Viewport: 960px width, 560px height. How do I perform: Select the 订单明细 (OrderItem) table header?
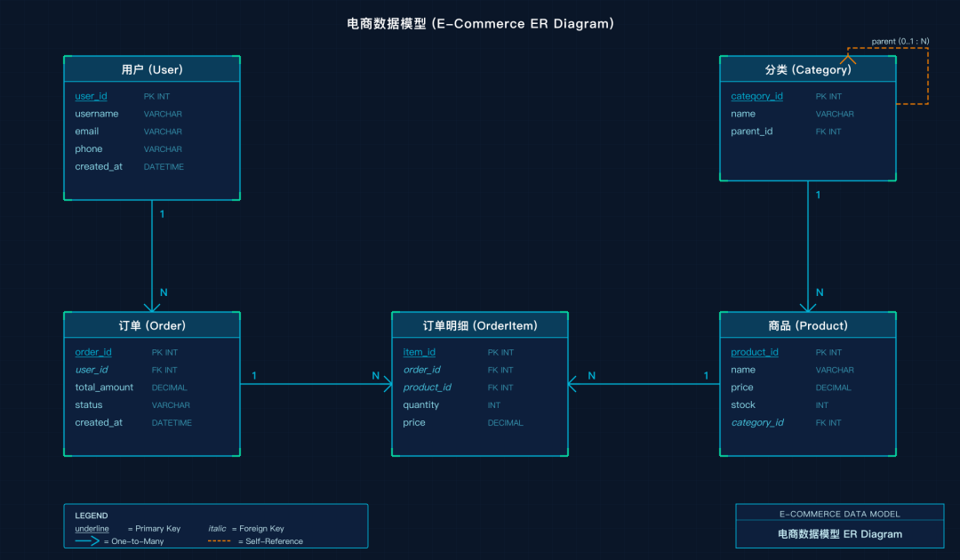pyautogui.click(x=480, y=325)
